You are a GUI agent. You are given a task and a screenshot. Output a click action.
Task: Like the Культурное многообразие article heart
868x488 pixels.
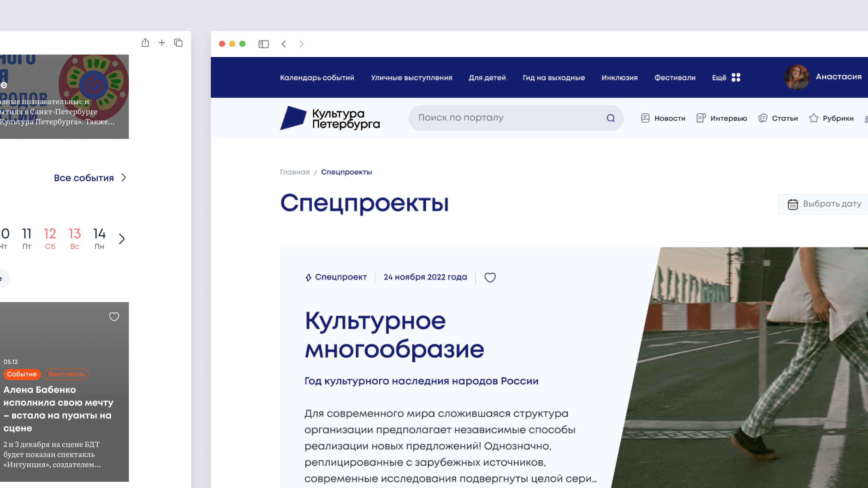(x=490, y=278)
